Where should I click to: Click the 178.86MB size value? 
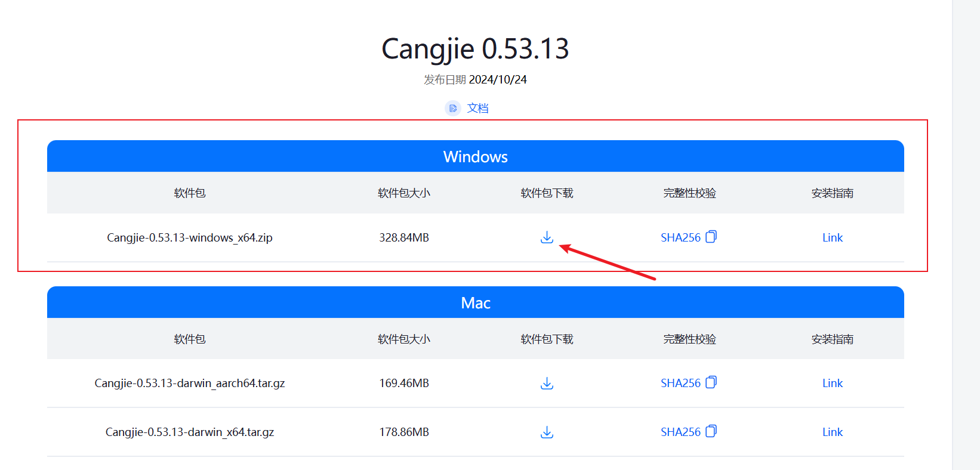click(404, 432)
